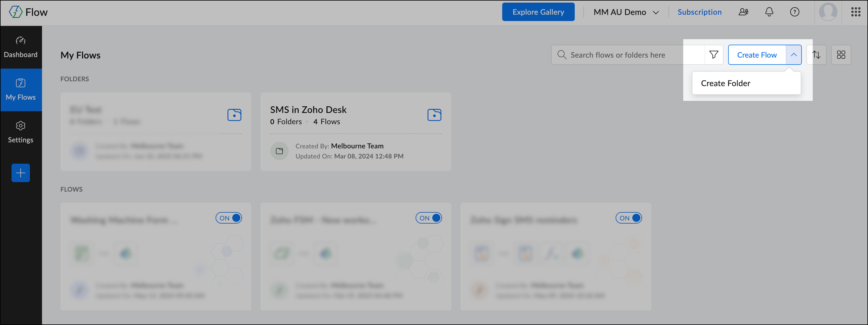Open the SMS in Zoho Desk folder
The width and height of the screenshot is (868, 325).
(355, 132)
